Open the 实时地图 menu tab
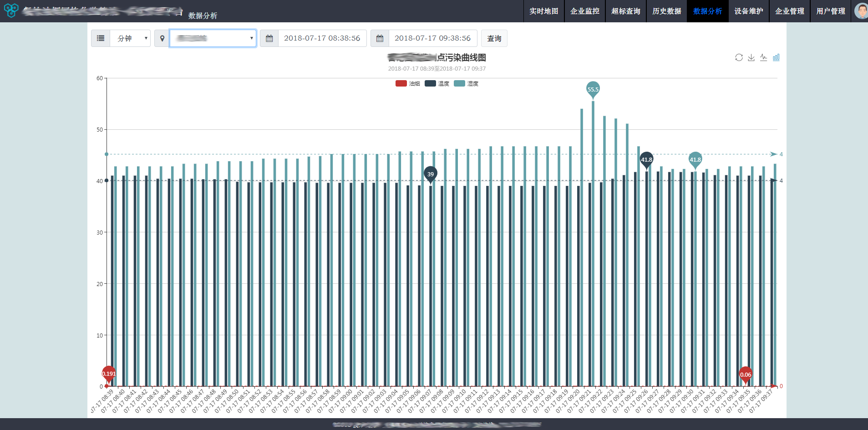 [543, 11]
